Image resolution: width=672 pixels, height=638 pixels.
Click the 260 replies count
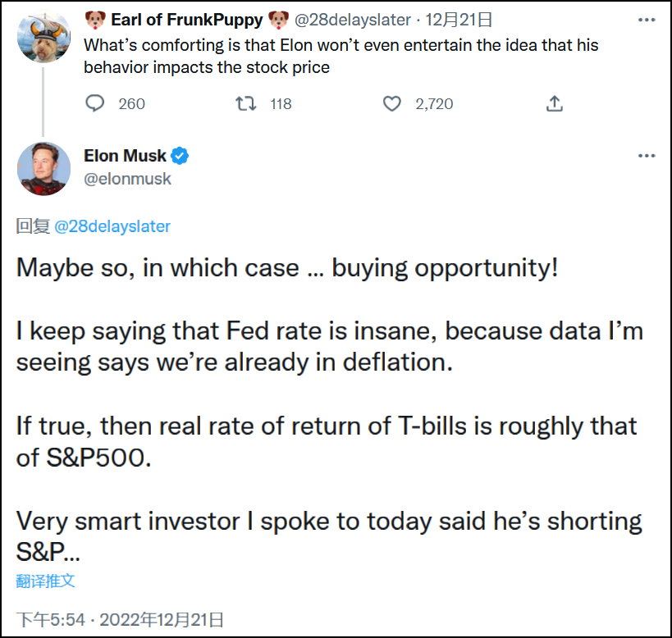131,103
